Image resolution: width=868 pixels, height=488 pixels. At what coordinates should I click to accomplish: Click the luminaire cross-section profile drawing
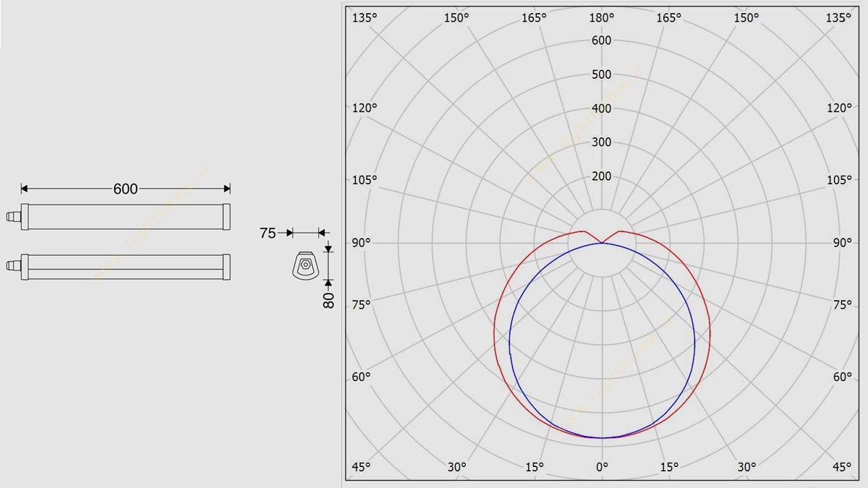[x=305, y=265]
